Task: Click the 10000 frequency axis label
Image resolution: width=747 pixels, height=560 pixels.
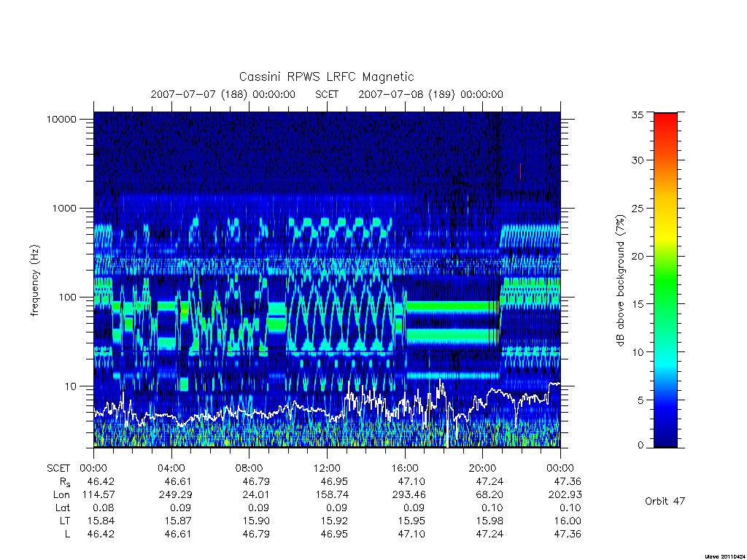Action: (x=61, y=119)
